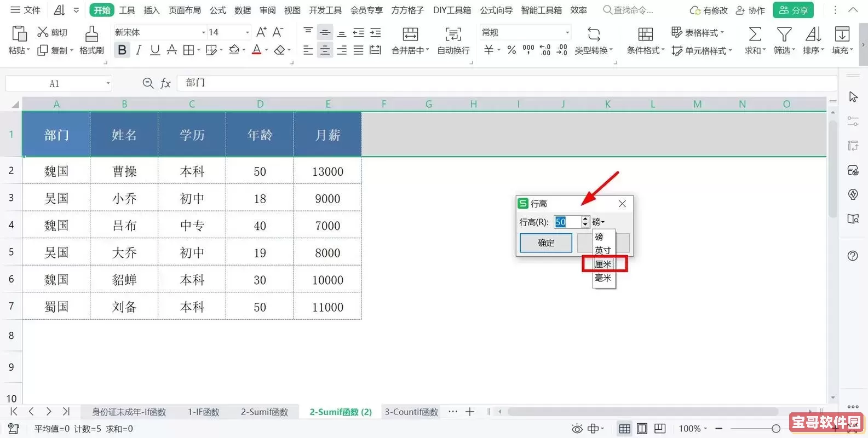Open the number format dropdown
The width and height of the screenshot is (868, 438).
(567, 33)
